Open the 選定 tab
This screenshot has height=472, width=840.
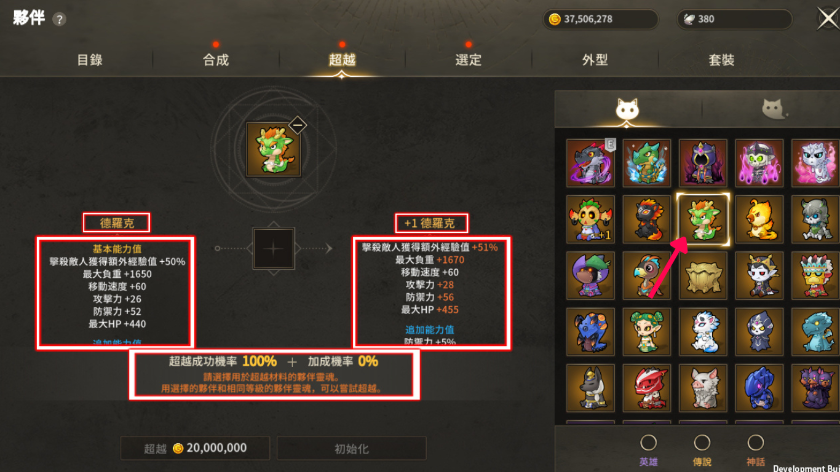(468, 59)
